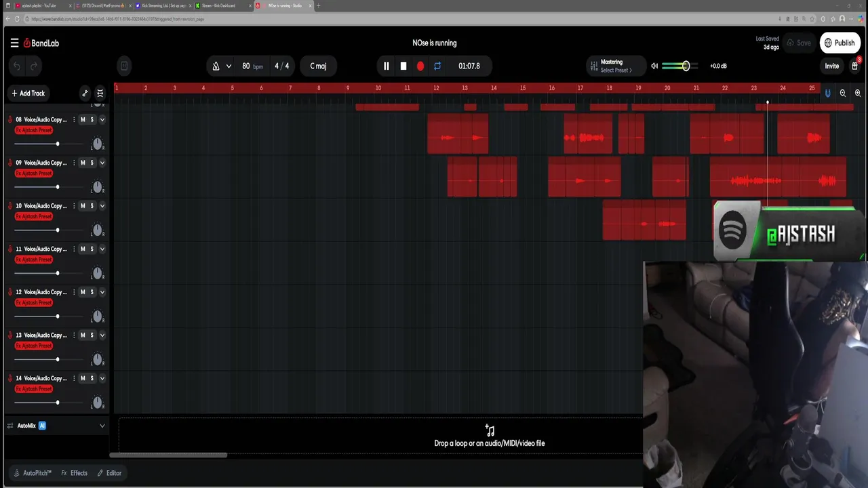The width and height of the screenshot is (868, 488).
Task: Expand track 09 chevron
Action: pyautogui.click(x=102, y=163)
